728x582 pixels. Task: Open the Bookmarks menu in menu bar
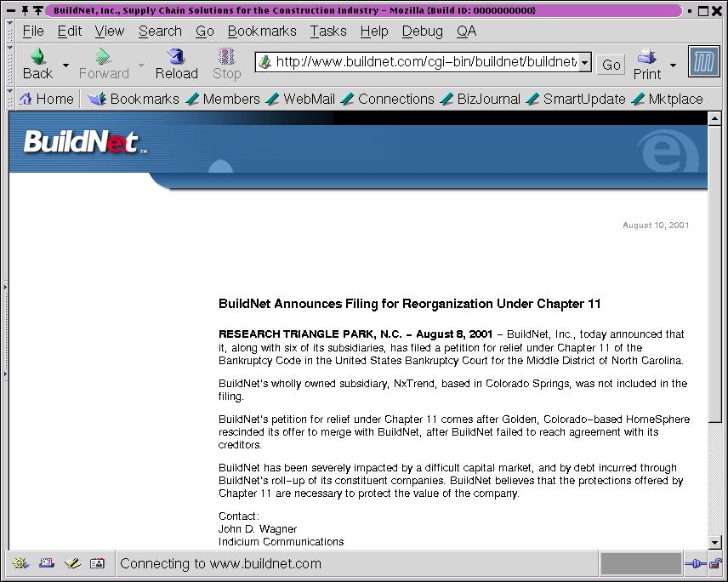click(262, 31)
